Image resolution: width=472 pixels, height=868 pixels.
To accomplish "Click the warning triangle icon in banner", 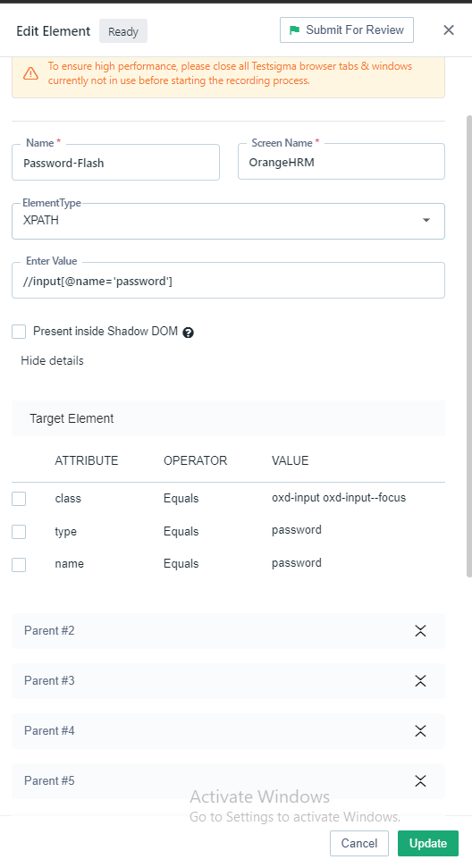I will pos(30,73).
